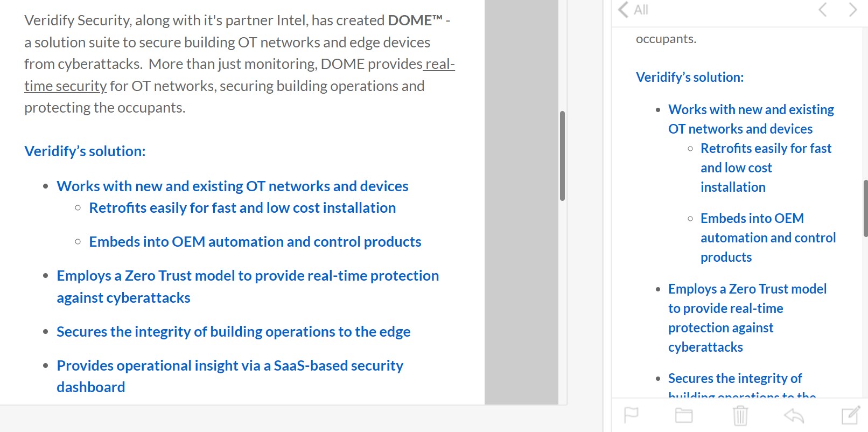Click right mail pane scrollbar thumb
868x432 pixels.
pos(865,208)
